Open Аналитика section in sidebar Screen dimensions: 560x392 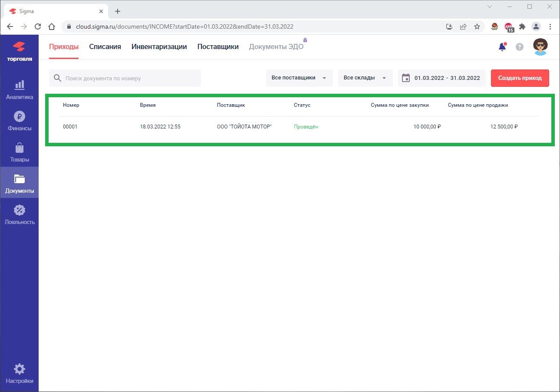(x=19, y=90)
